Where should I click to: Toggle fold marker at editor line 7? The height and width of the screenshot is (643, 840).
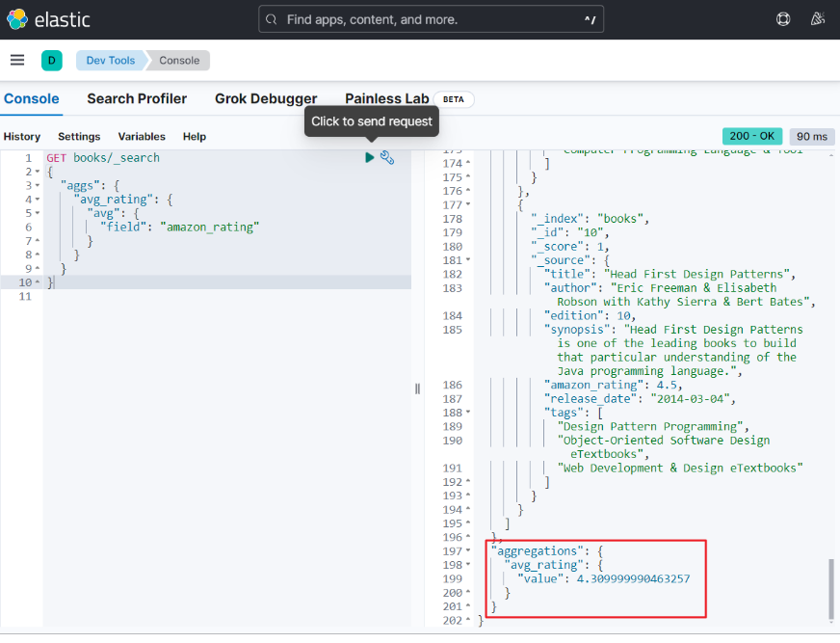(x=38, y=241)
